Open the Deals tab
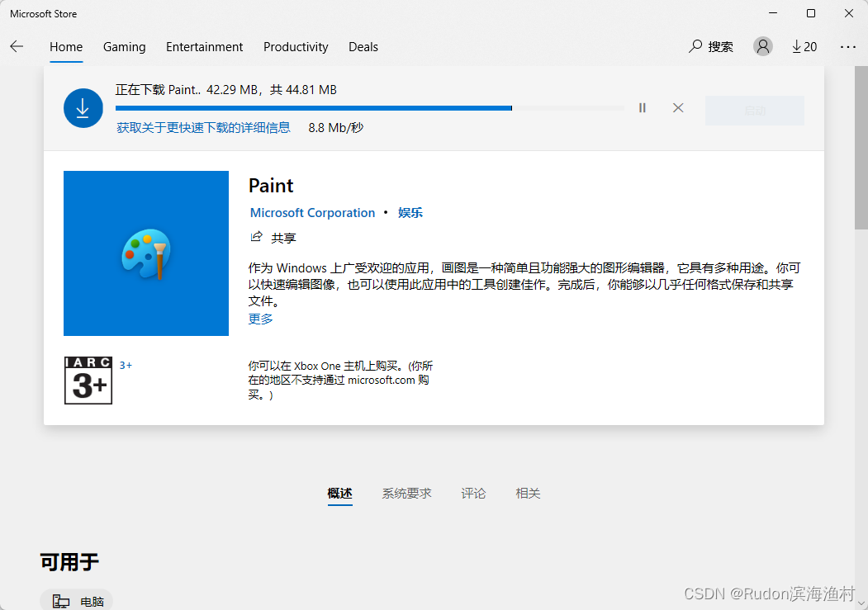Viewport: 868px width, 610px height. pyautogui.click(x=363, y=47)
